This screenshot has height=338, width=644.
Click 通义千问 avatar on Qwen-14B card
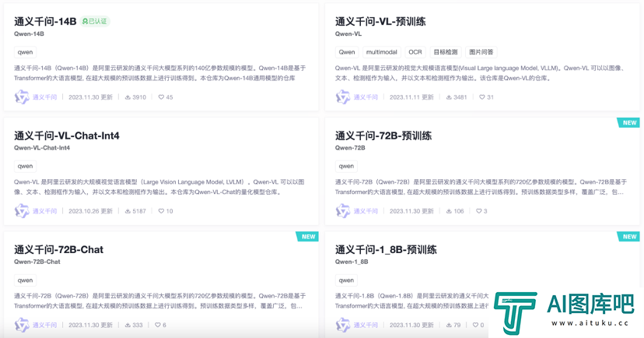[x=22, y=97]
